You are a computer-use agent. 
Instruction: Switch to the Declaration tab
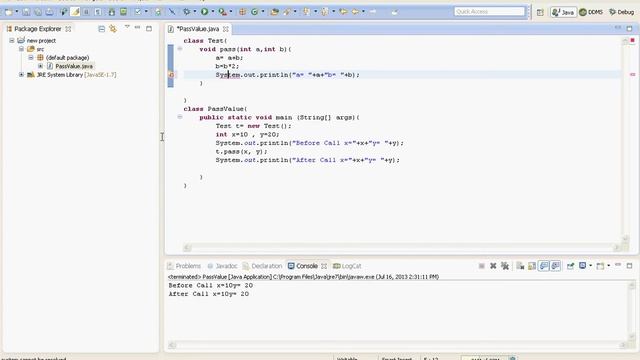coord(262,266)
